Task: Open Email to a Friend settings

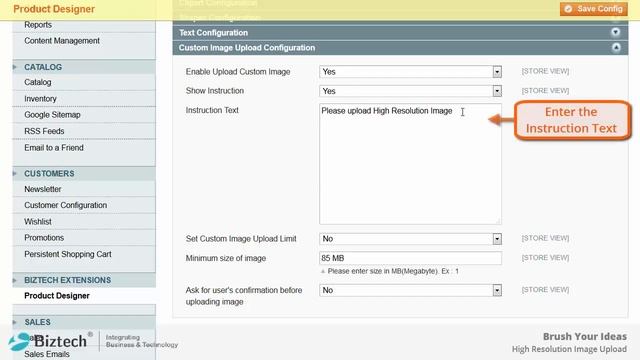Action: [53, 148]
